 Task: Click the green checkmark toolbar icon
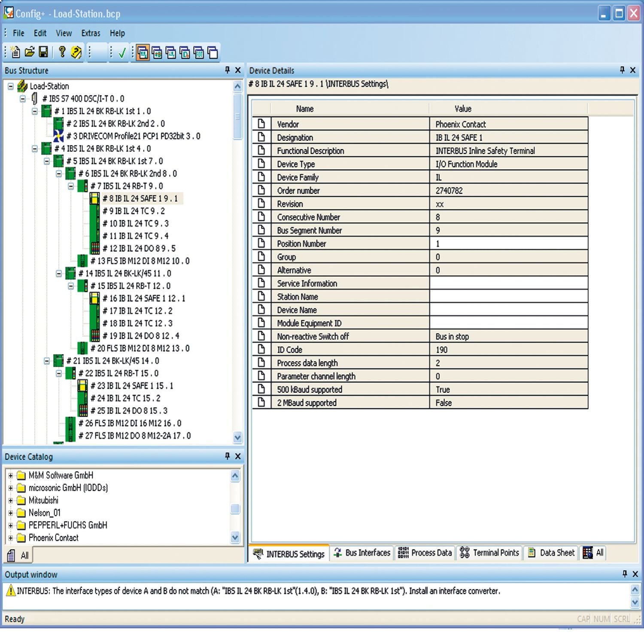[x=122, y=53]
